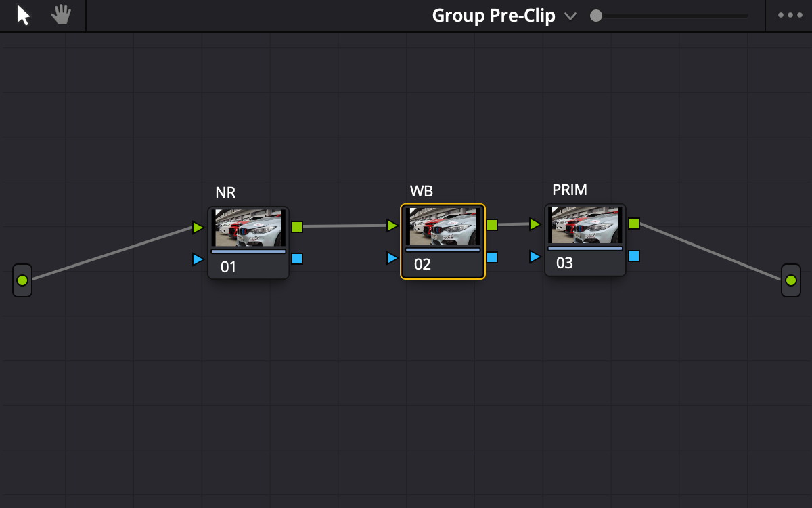Click the node label NR
The image size is (812, 508).
click(x=226, y=192)
